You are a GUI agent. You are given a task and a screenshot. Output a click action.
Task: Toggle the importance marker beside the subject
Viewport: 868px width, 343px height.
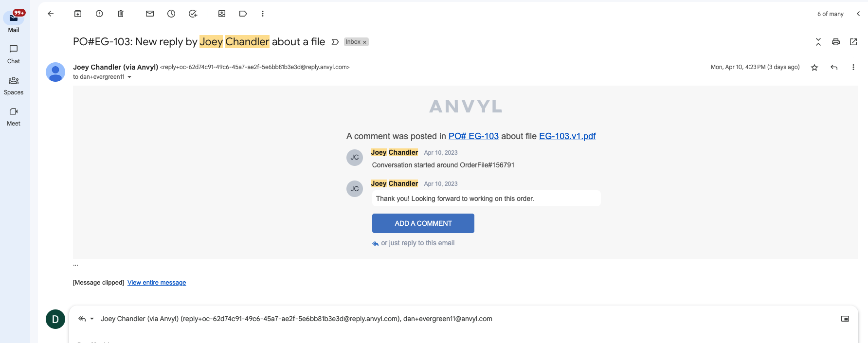(x=335, y=42)
